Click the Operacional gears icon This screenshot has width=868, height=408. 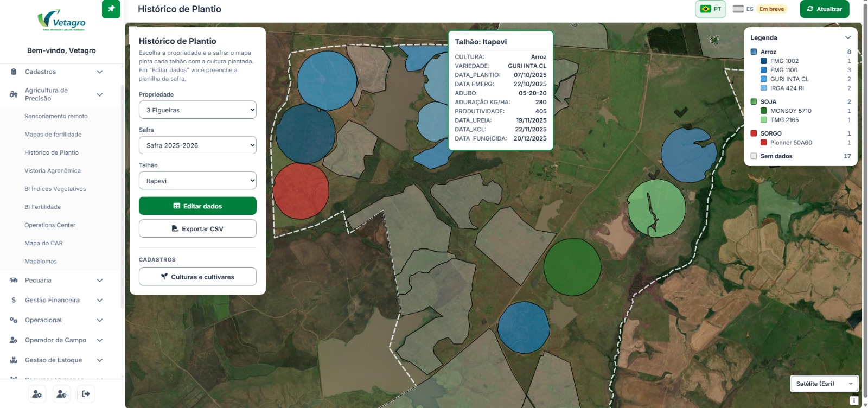point(14,320)
